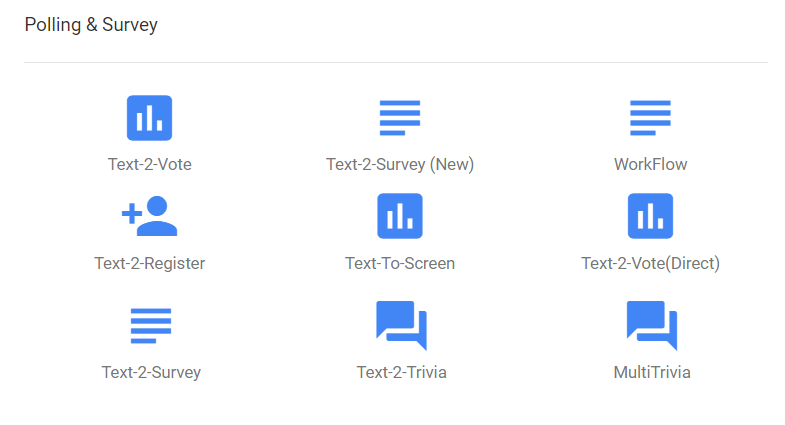Click the "Text-2-Trivia" text label
This screenshot has width=785, height=425.
pos(401,372)
